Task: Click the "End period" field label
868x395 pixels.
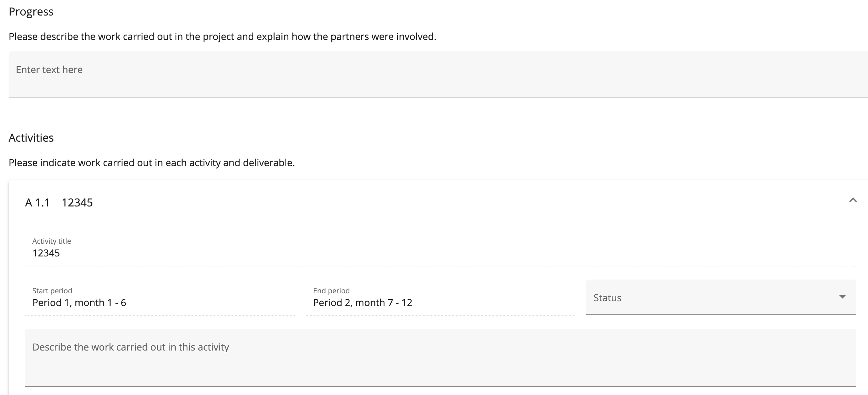Action: pyautogui.click(x=331, y=291)
